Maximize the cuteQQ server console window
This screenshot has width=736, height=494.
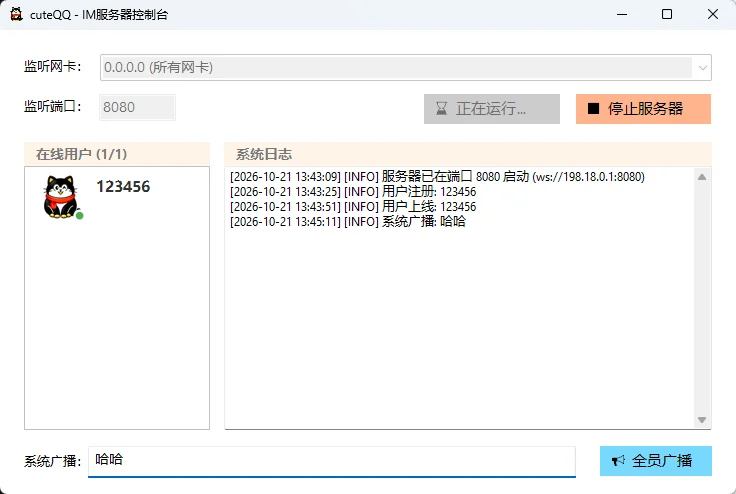(667, 14)
